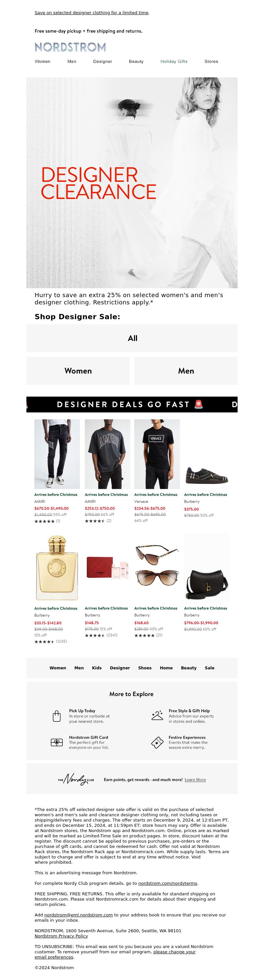
Task: Select Shoes in the bottom category bar
Action: [x=145, y=668]
